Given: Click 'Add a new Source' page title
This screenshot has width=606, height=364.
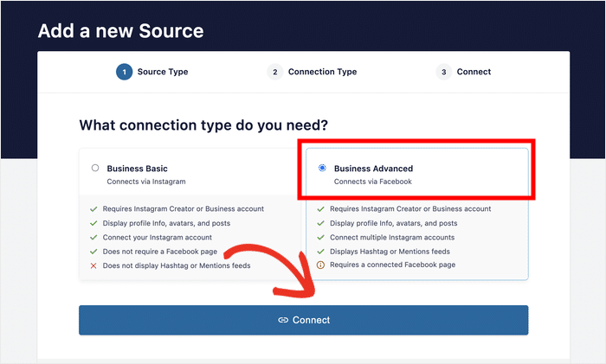Looking at the screenshot, I should click(x=121, y=31).
